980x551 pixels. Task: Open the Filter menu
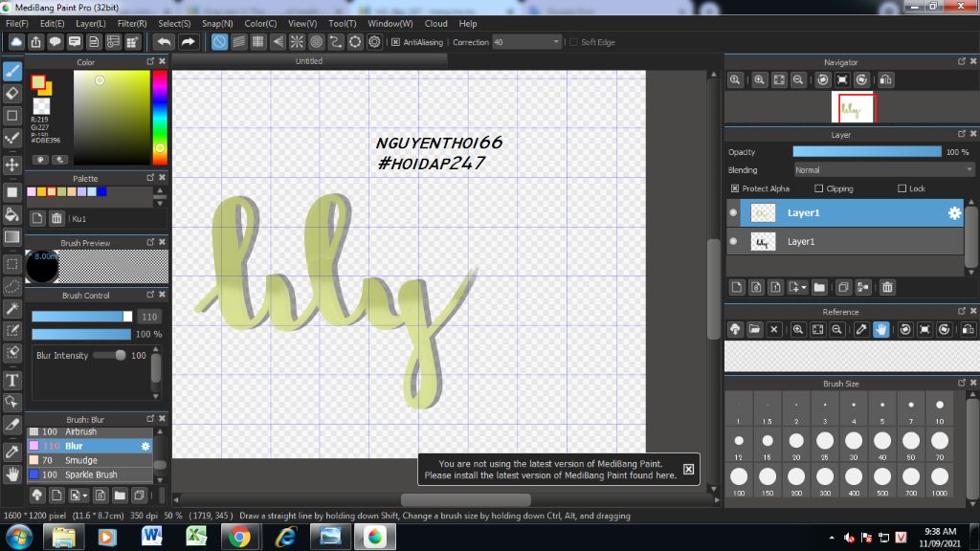point(132,23)
